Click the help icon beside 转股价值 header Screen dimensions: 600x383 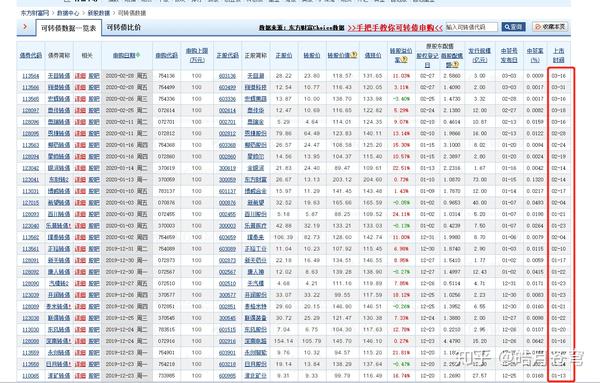tap(354, 55)
